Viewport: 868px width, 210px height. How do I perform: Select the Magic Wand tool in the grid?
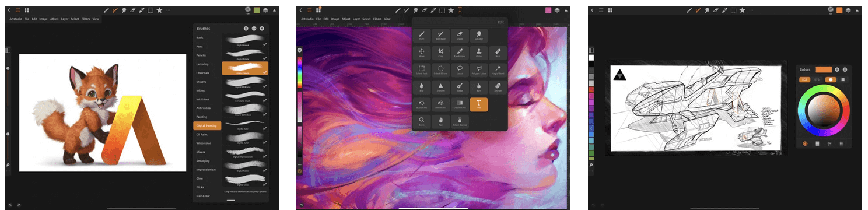point(498,70)
